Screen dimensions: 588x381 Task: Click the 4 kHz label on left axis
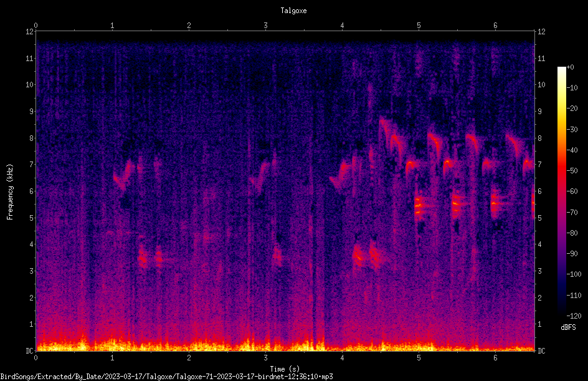pyautogui.click(x=32, y=244)
